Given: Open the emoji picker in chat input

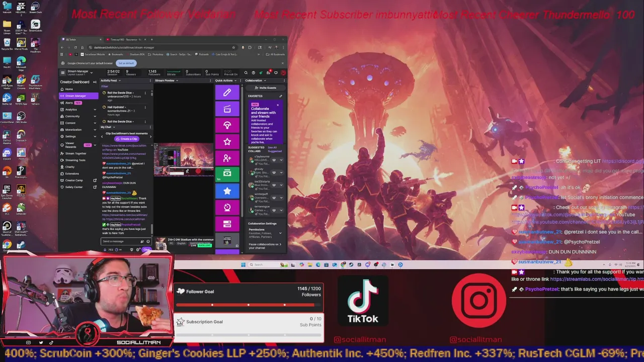Looking at the screenshot, I should [148, 241].
